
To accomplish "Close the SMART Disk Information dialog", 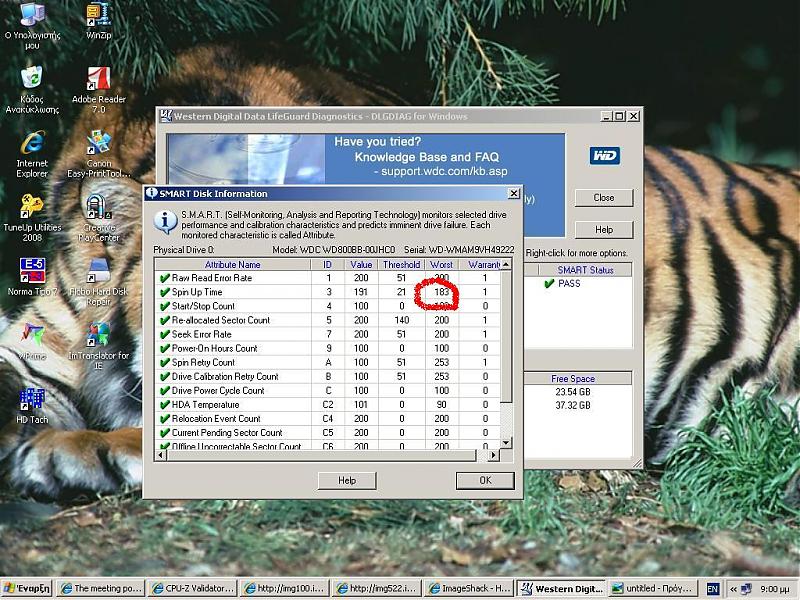I will [x=514, y=193].
